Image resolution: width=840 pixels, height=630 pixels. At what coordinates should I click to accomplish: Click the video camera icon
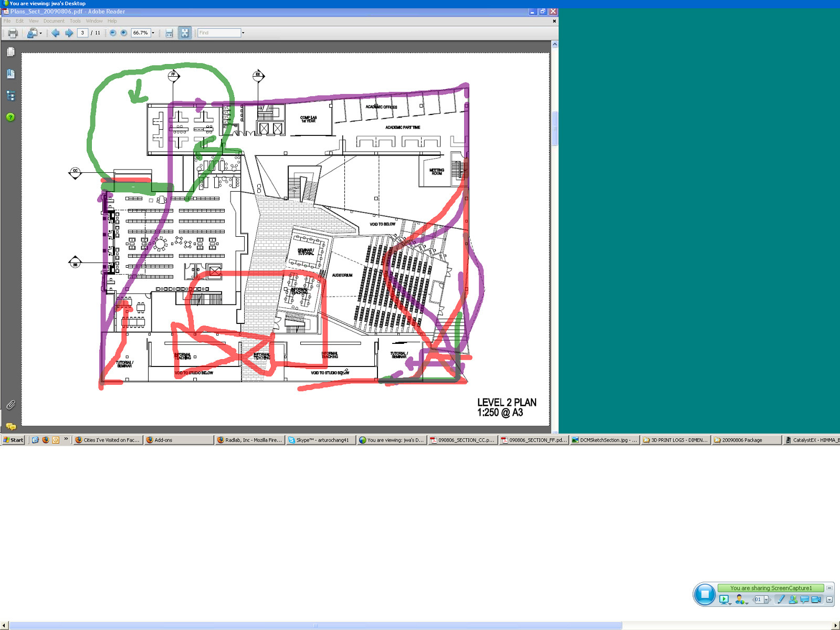[816, 600]
